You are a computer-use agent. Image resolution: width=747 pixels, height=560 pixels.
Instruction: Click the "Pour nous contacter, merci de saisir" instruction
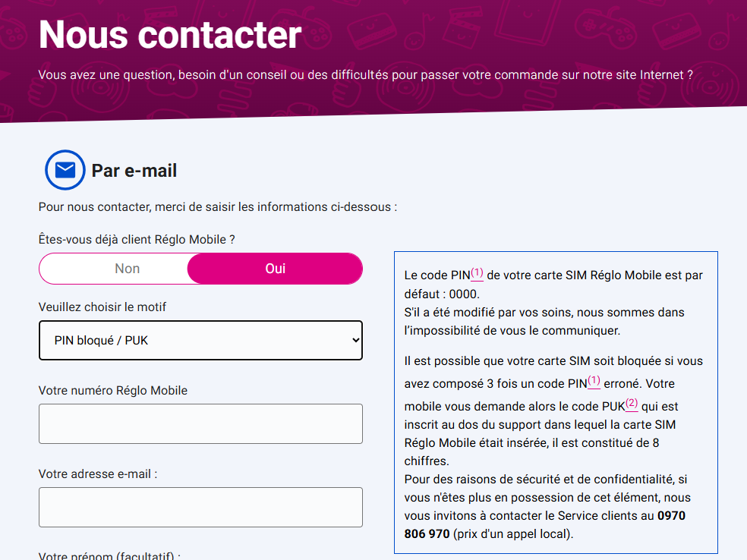218,206
